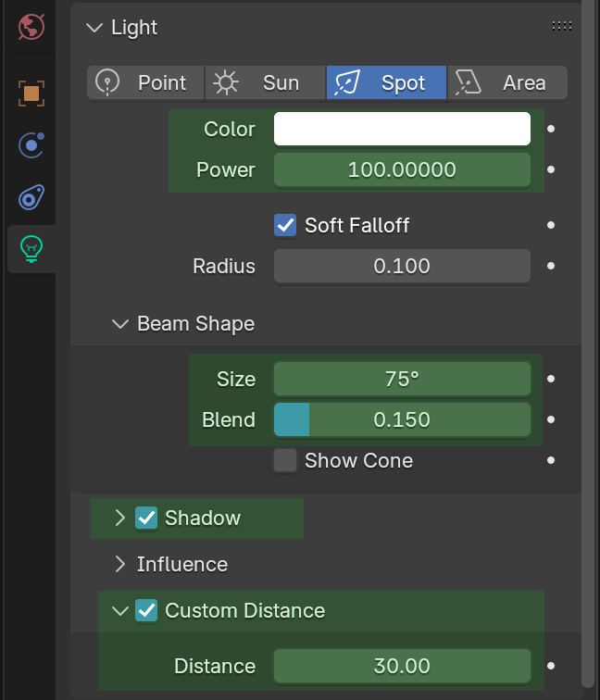Viewport: 600px width, 700px height.
Task: Toggle the Shadow checkbox off
Action: coord(146,518)
